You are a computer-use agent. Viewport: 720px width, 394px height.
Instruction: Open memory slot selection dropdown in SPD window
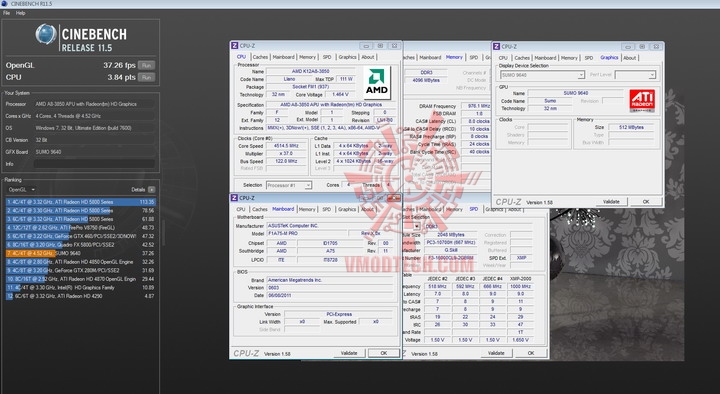tap(416, 226)
